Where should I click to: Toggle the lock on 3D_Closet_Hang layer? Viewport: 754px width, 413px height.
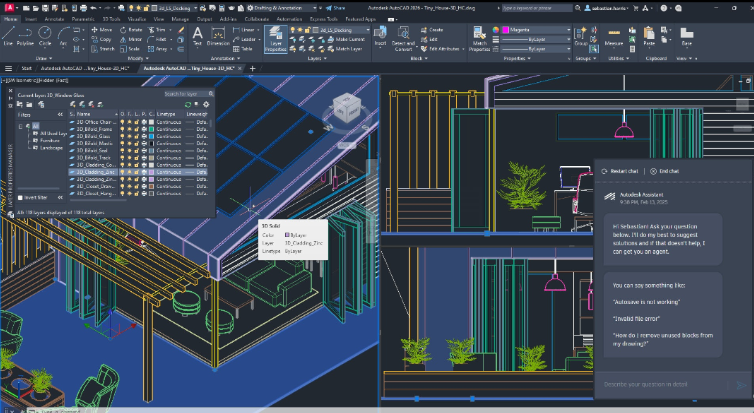tap(137, 193)
